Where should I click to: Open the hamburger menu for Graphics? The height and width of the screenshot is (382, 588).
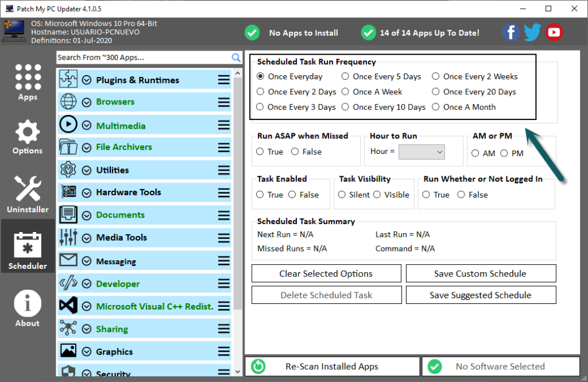click(224, 352)
